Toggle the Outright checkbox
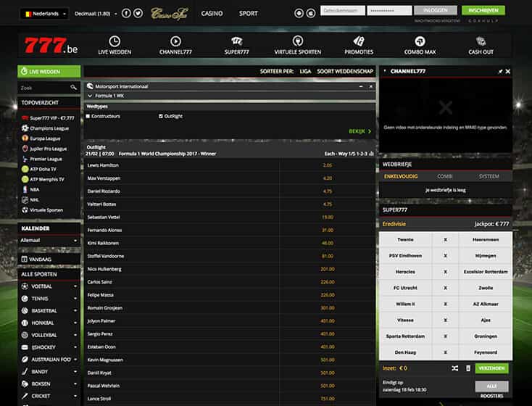The image size is (532, 406). click(x=161, y=116)
